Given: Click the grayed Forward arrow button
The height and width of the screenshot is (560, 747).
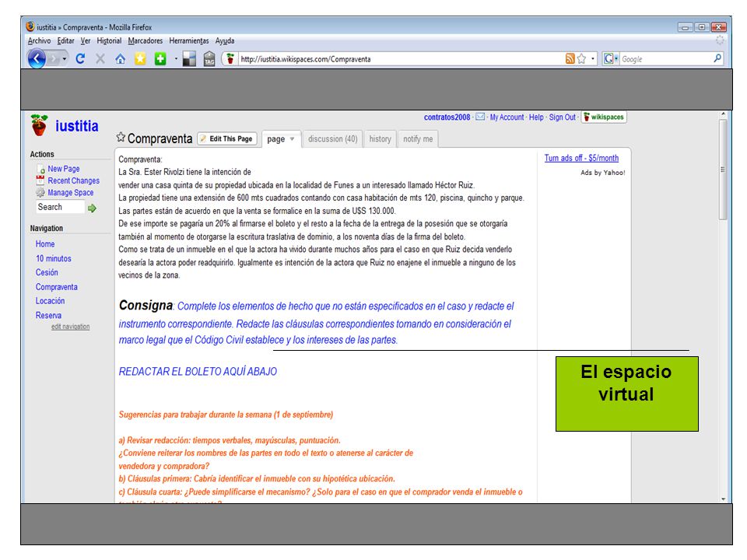Looking at the screenshot, I should point(54,59).
